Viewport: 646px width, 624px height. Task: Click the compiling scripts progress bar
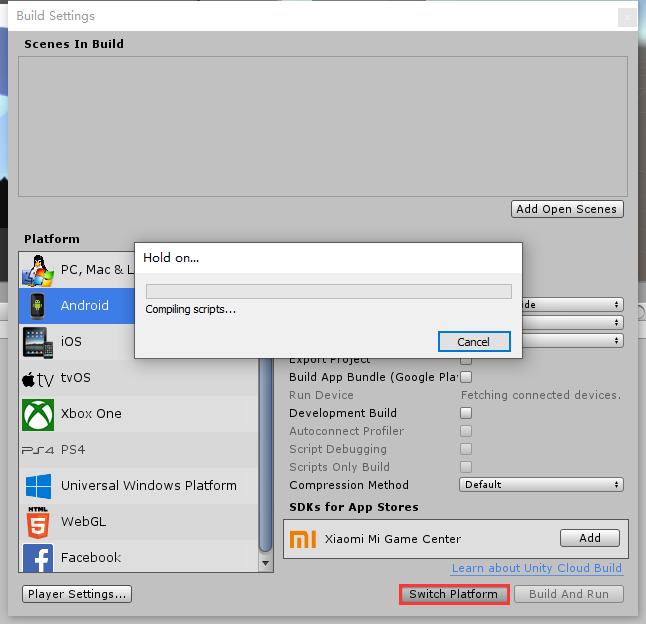[x=329, y=292]
